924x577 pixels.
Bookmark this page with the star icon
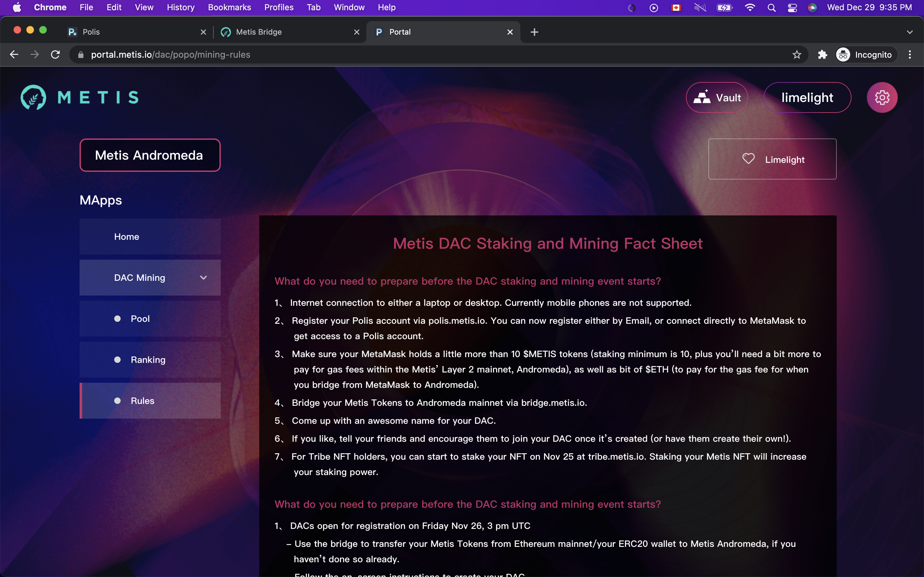pyautogui.click(x=797, y=54)
